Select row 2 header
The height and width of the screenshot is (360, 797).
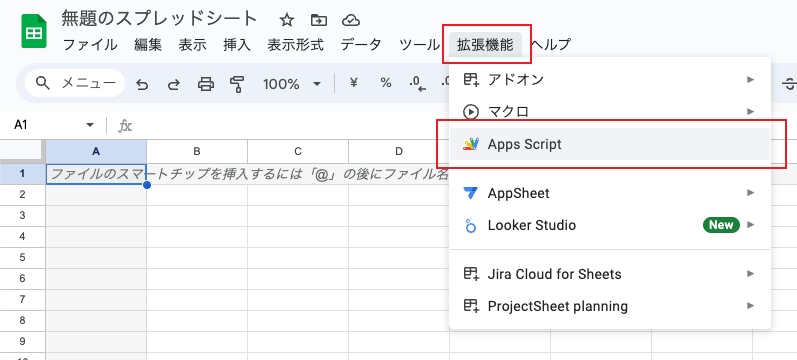point(22,195)
